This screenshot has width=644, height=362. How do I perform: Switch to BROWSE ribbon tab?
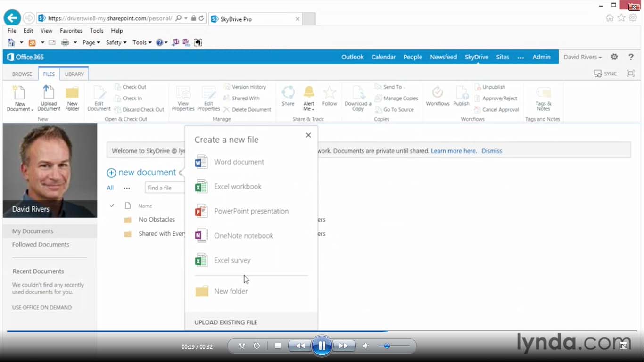(22, 74)
